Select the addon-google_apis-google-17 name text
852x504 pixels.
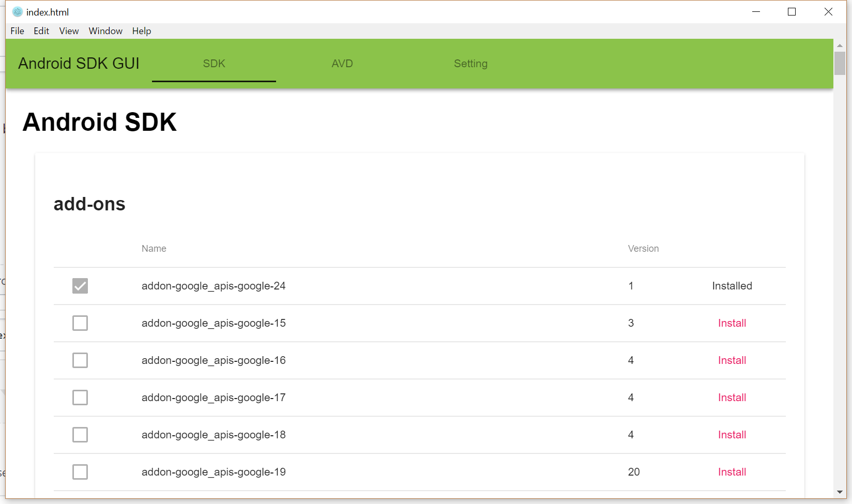(214, 398)
